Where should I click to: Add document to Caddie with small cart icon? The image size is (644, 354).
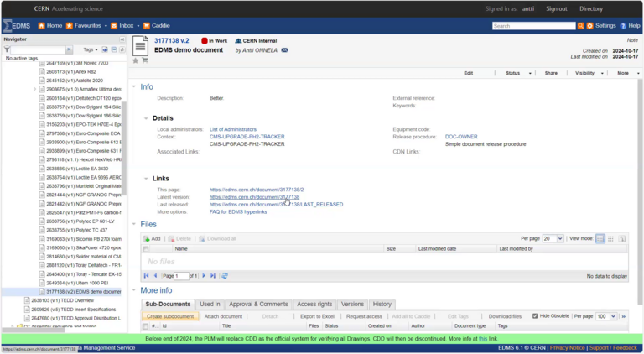pos(144,60)
